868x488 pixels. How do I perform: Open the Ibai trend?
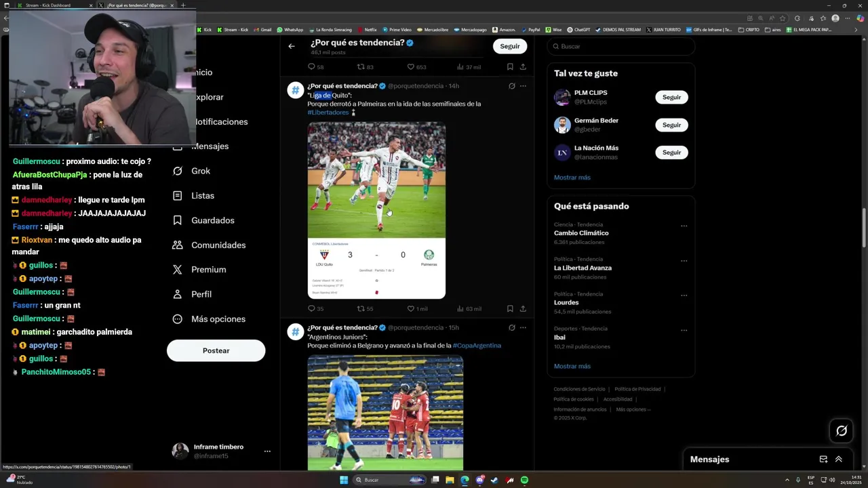pos(559,337)
